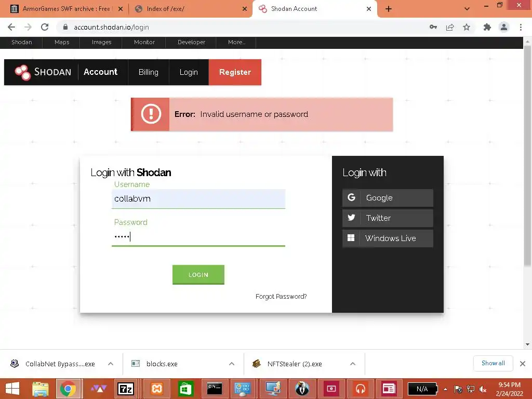The image size is (532, 399).
Task: Open the Chrome three-dot menu
Action: coord(521,27)
